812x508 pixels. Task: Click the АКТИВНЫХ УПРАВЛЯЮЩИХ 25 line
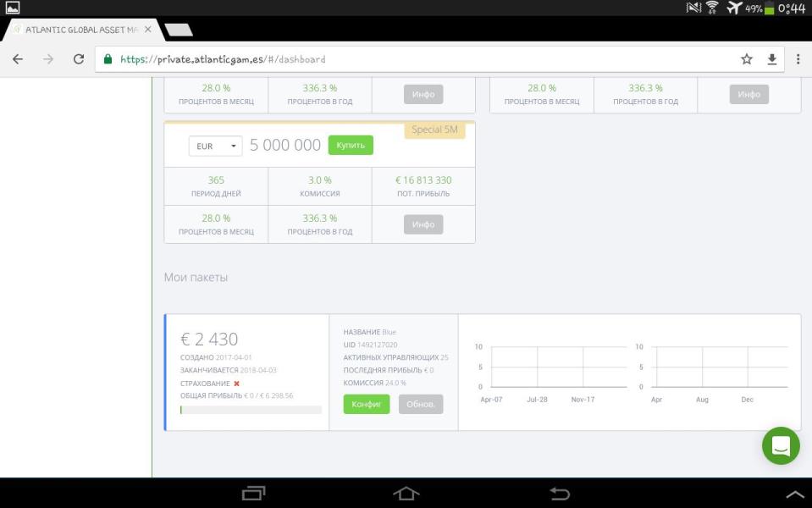395,357
